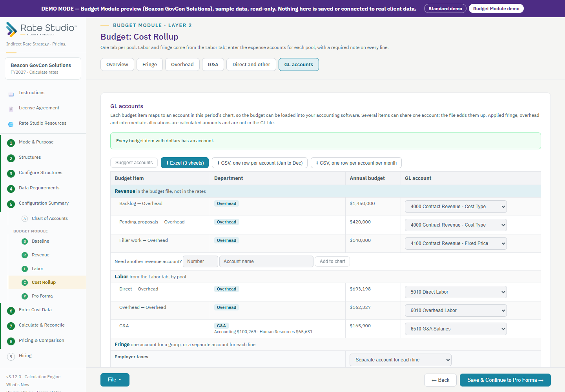Image resolution: width=565 pixels, height=392 pixels.
Task: Download the Excel (3 sheets) file
Action: click(x=185, y=163)
